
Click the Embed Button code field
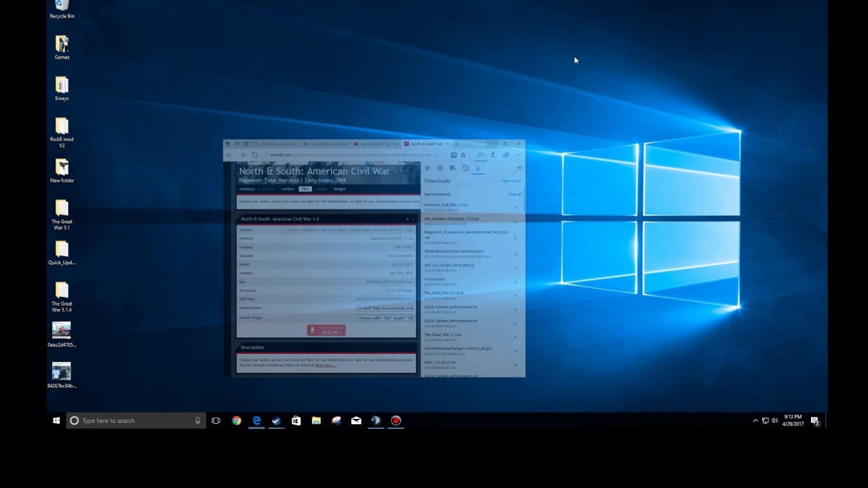tap(385, 308)
